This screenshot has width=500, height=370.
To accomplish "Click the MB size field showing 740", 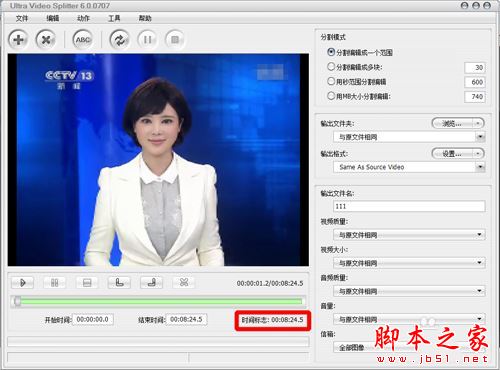I will [x=475, y=97].
